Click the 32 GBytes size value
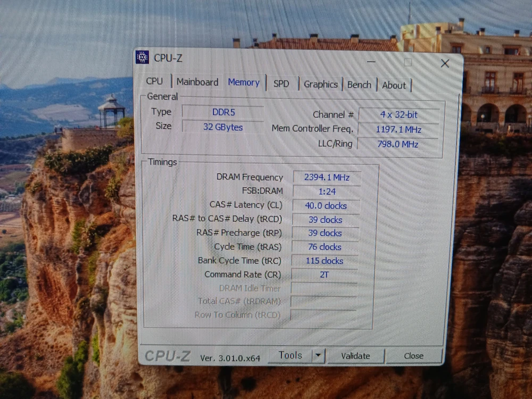Screen dimensions: 532x399 coord(223,127)
